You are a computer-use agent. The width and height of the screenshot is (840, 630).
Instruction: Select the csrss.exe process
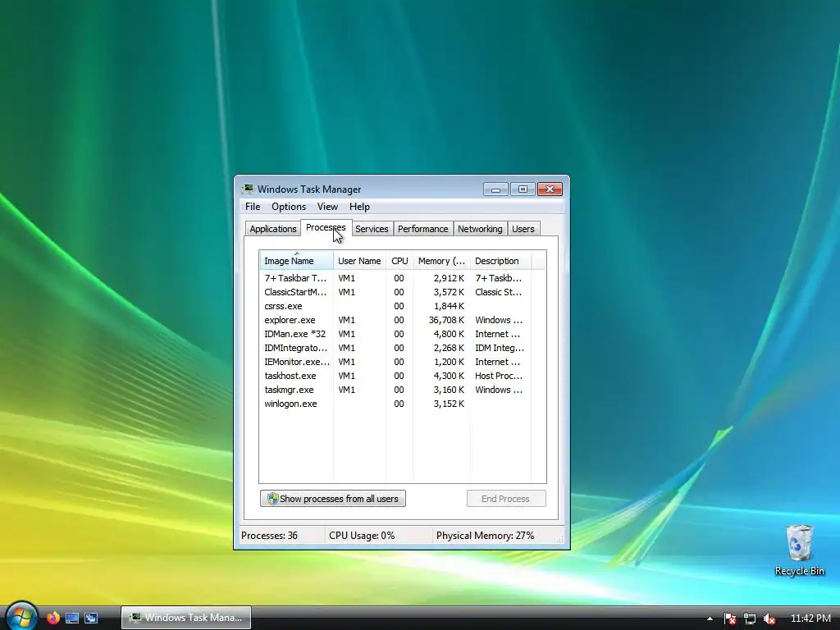point(395,306)
